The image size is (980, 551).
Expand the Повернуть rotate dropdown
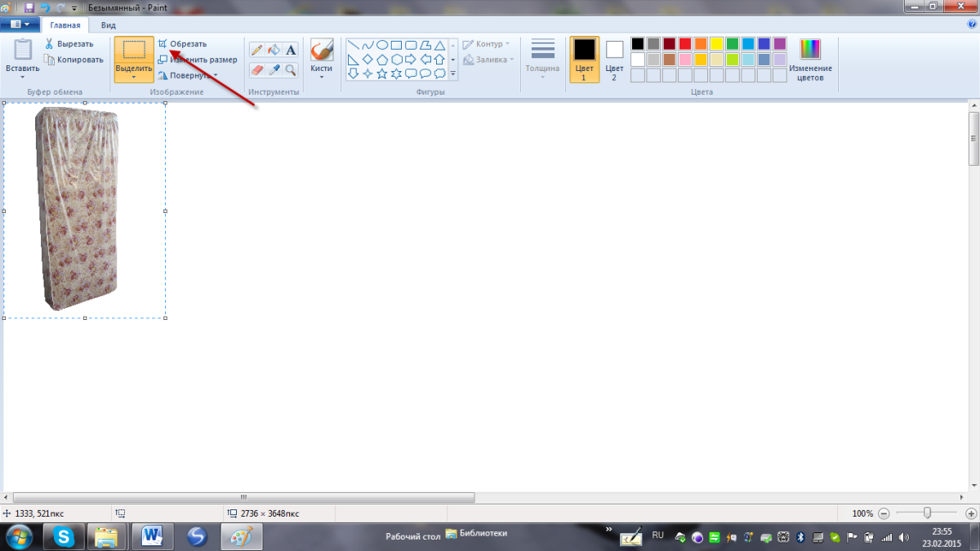point(188,75)
